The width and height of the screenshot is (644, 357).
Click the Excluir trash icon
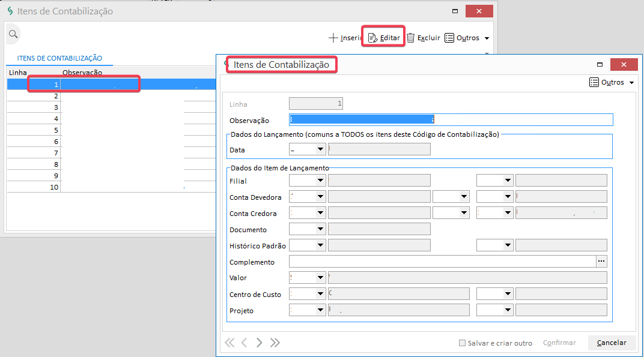[x=411, y=38]
